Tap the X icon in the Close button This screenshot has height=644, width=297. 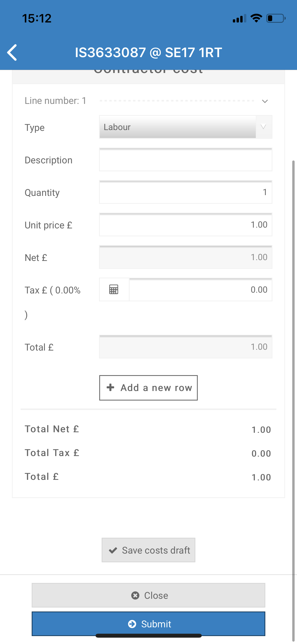(135, 596)
